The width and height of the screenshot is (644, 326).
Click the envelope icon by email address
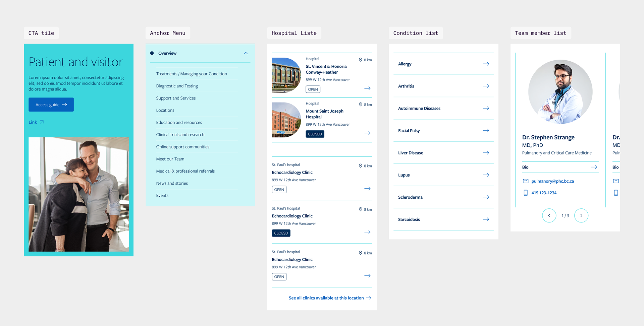pos(526,181)
